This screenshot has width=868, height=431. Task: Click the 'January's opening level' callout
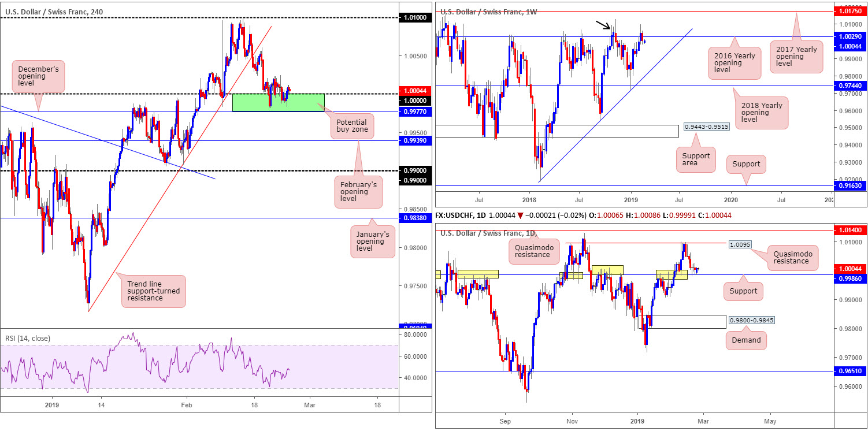[373, 241]
